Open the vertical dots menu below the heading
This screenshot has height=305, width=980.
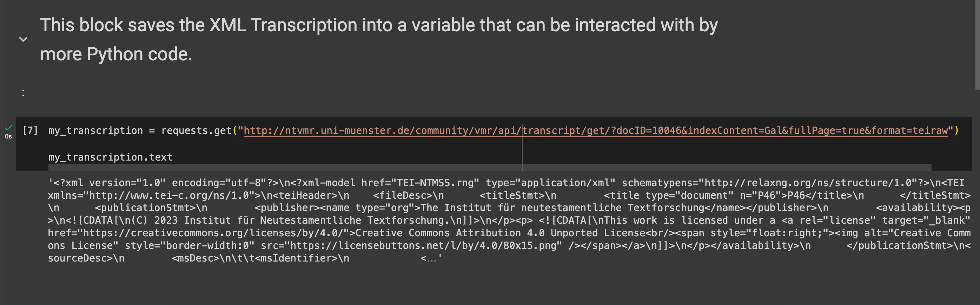tap(23, 93)
